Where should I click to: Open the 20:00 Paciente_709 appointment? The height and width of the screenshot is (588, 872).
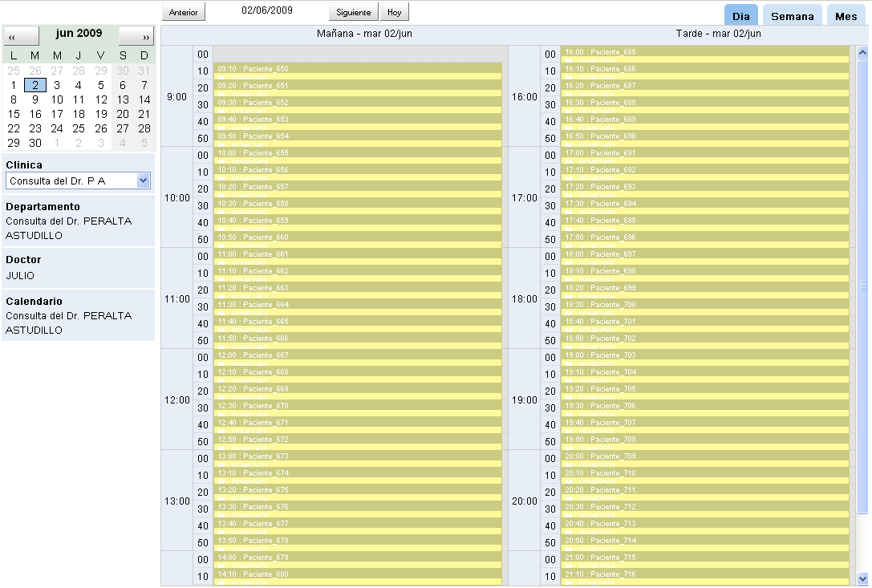(704, 458)
